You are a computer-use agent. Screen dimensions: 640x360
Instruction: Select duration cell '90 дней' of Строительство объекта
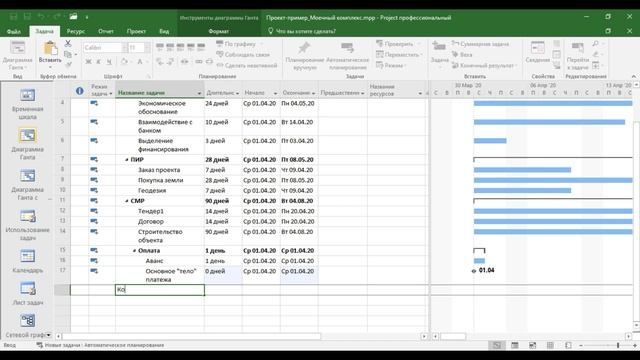tap(223, 236)
